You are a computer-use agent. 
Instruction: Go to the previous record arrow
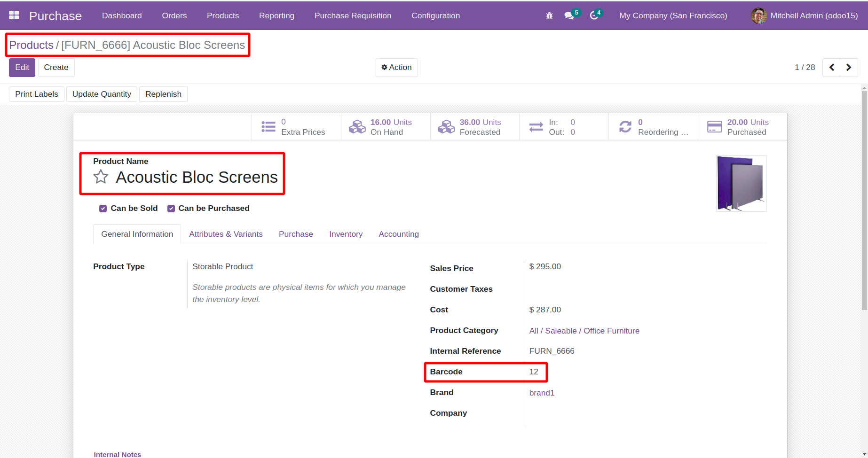coord(831,67)
